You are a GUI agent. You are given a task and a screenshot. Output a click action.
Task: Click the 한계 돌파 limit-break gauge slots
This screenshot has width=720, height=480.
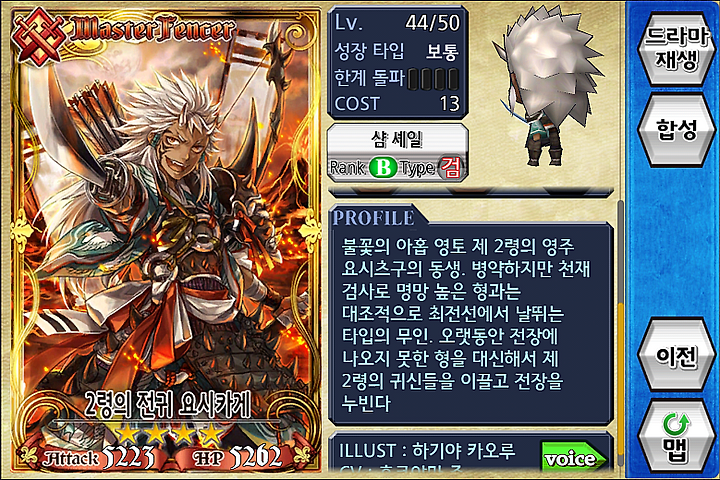point(433,79)
